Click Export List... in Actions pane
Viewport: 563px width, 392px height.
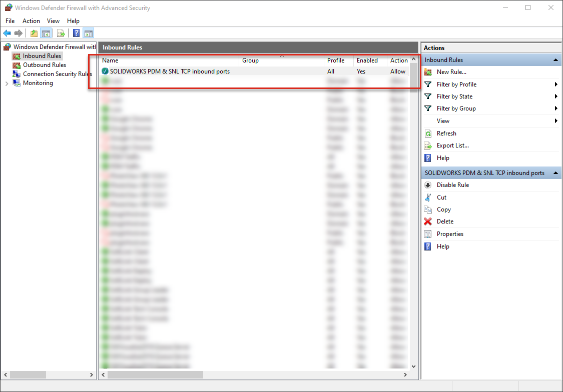tap(453, 145)
